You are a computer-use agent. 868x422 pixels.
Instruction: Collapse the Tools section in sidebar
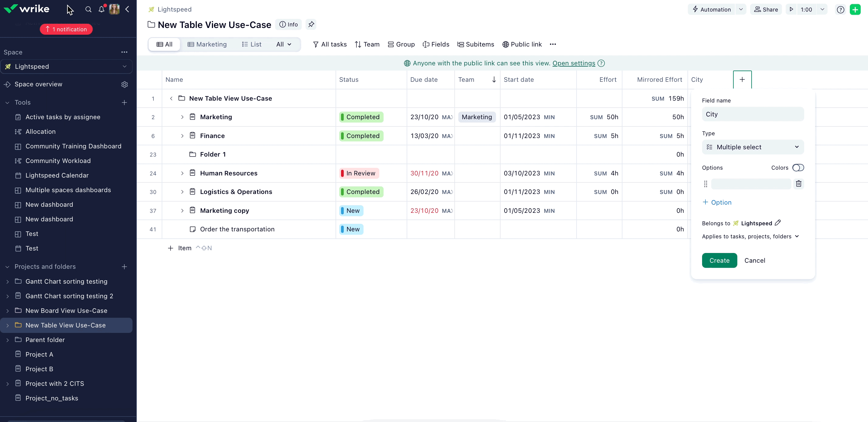[7, 102]
